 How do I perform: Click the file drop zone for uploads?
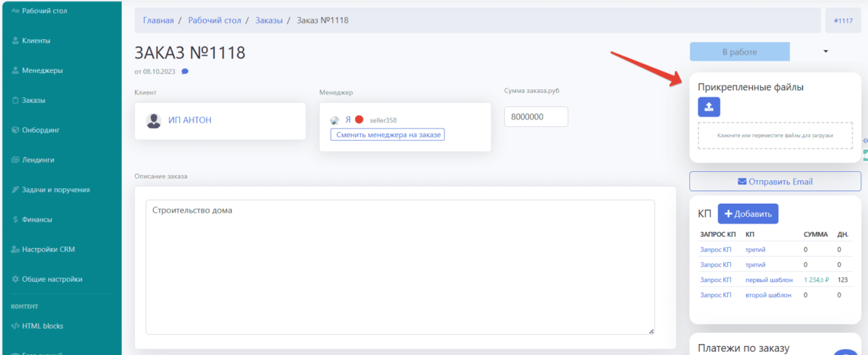(x=774, y=135)
